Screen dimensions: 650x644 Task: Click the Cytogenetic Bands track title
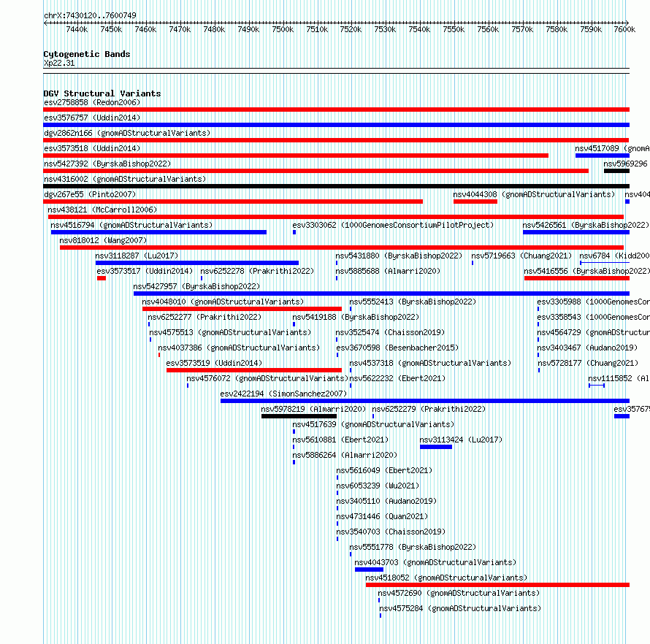(x=87, y=54)
